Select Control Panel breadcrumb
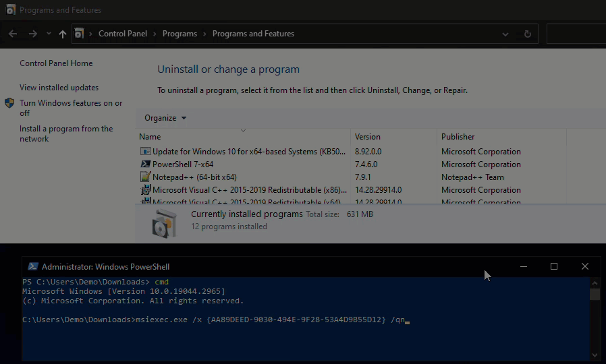Viewport: 606px width, 364px height. pyautogui.click(x=123, y=34)
